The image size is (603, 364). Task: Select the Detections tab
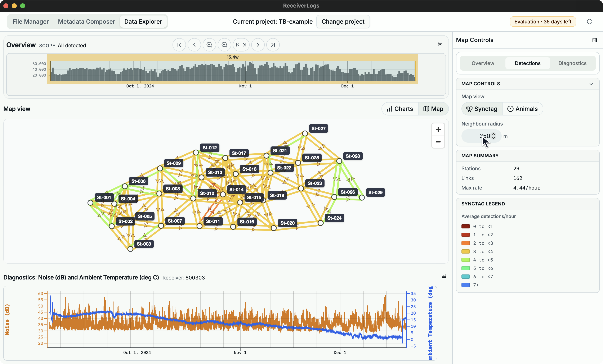[528, 63]
